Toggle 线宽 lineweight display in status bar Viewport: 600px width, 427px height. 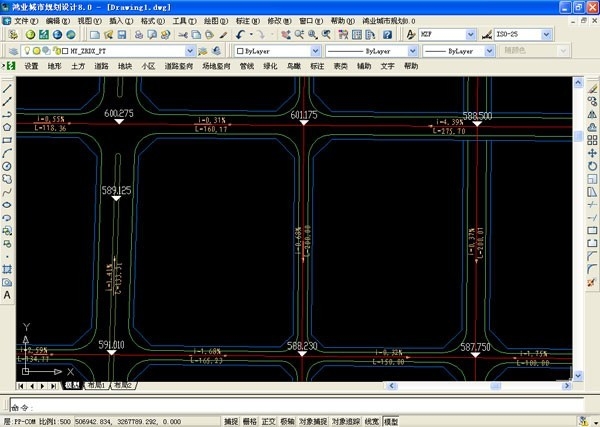pyautogui.click(x=371, y=421)
